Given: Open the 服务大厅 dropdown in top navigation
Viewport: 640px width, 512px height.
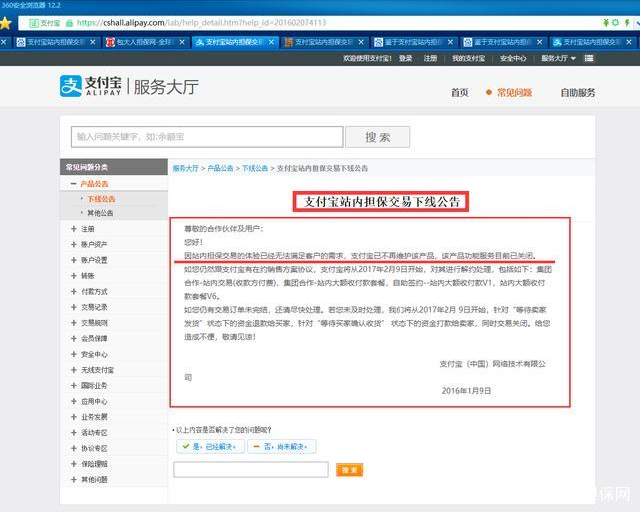Looking at the screenshot, I should tap(582, 58).
